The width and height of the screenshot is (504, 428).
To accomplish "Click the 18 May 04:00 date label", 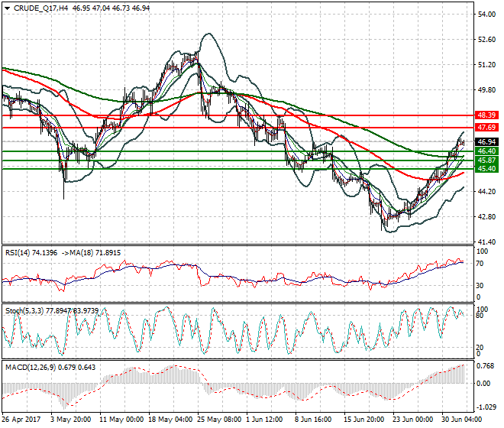I will coord(170,420).
